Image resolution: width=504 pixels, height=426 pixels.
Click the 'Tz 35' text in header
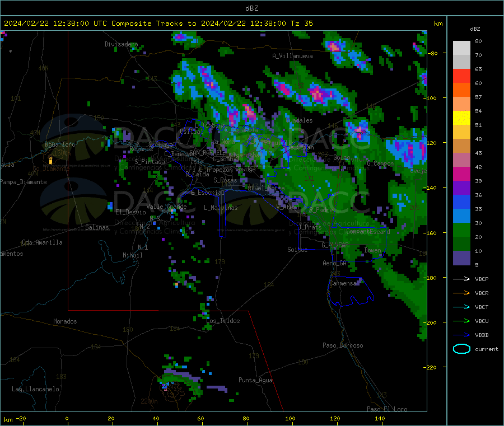(x=301, y=24)
